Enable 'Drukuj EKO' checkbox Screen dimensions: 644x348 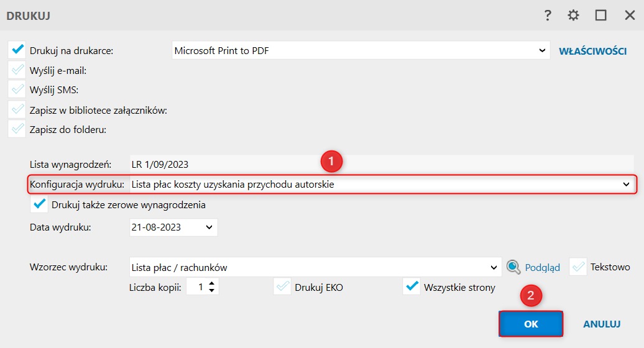coord(283,287)
